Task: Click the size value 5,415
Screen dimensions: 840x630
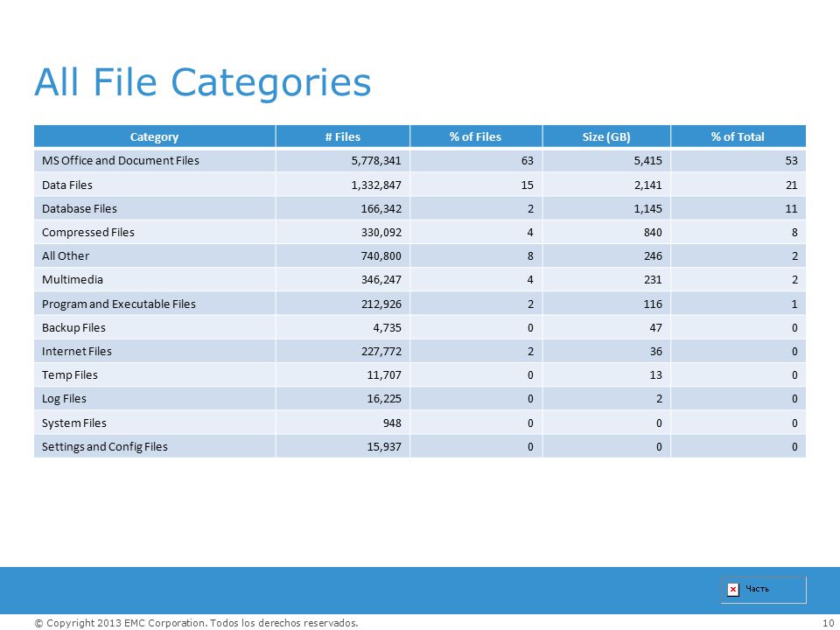Action: pos(647,161)
